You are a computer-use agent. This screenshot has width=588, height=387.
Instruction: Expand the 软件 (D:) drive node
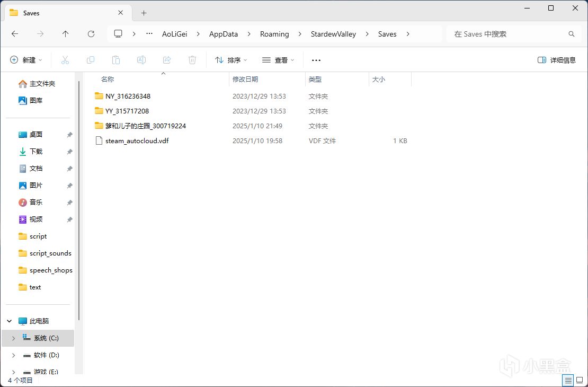click(x=13, y=355)
